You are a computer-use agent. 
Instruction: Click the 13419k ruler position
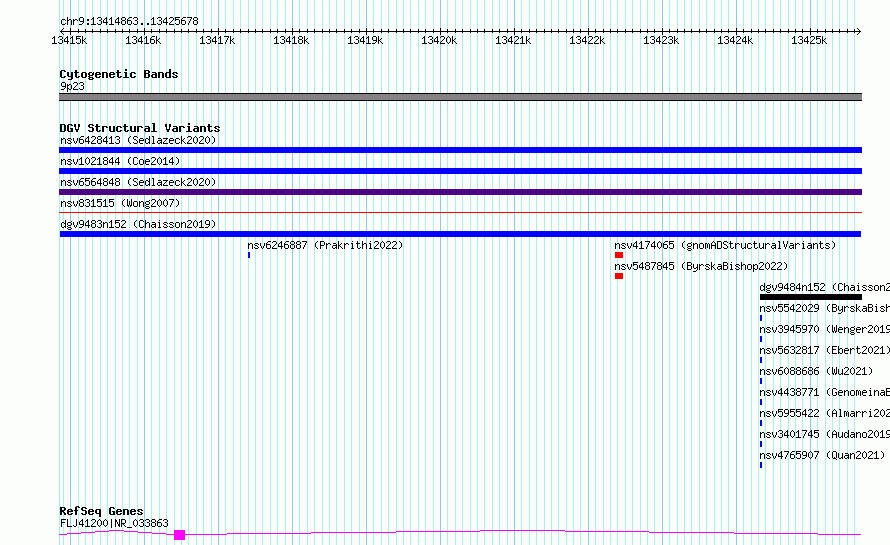365,40
